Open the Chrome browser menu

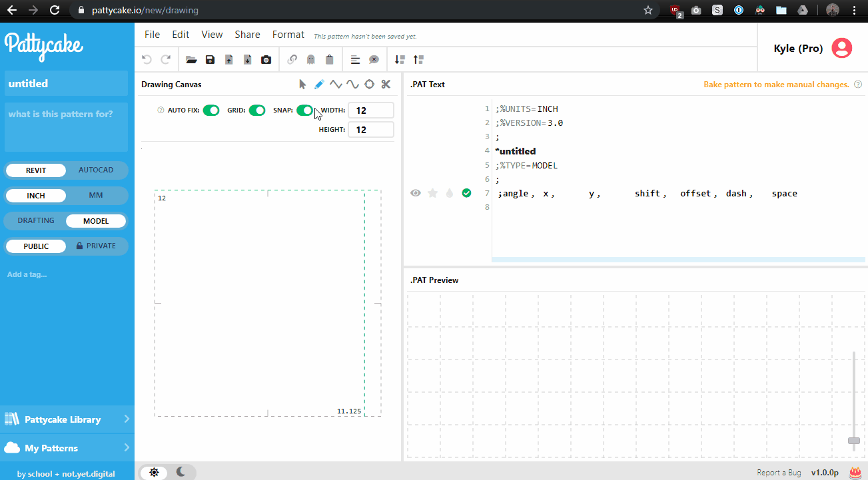[853, 11]
